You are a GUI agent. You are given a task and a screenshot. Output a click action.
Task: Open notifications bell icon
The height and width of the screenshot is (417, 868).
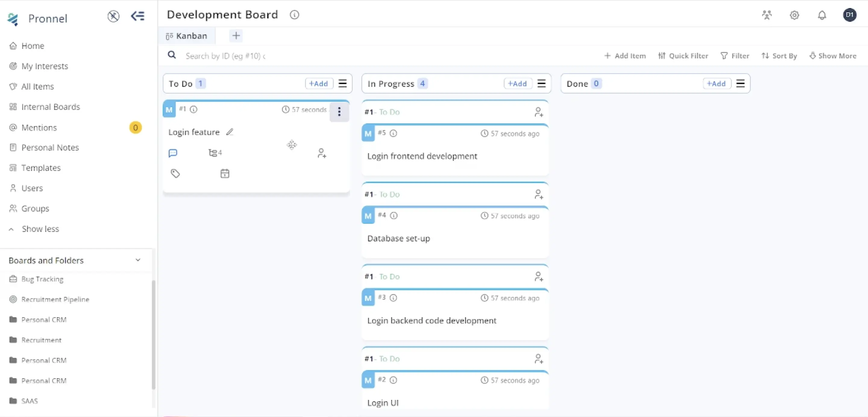point(822,15)
